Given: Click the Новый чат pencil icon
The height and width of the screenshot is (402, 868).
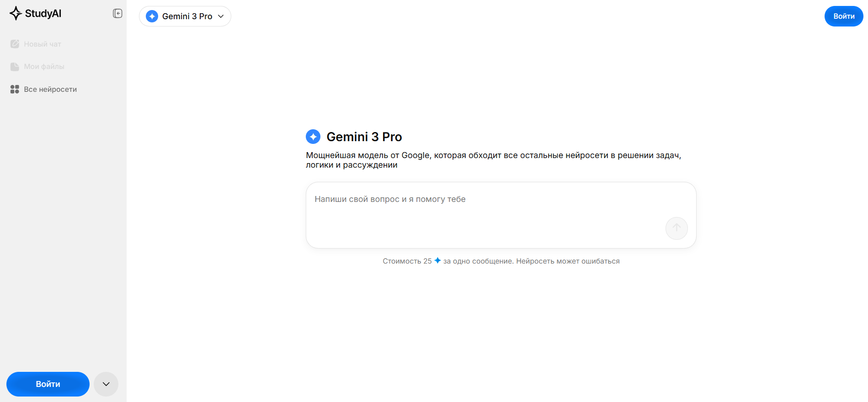Looking at the screenshot, I should pyautogui.click(x=15, y=44).
